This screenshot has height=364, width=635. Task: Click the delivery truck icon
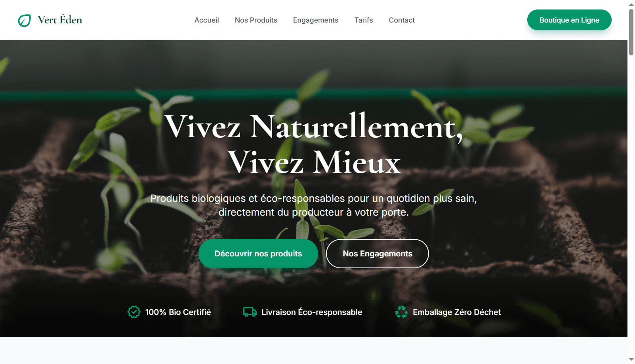pyautogui.click(x=250, y=312)
